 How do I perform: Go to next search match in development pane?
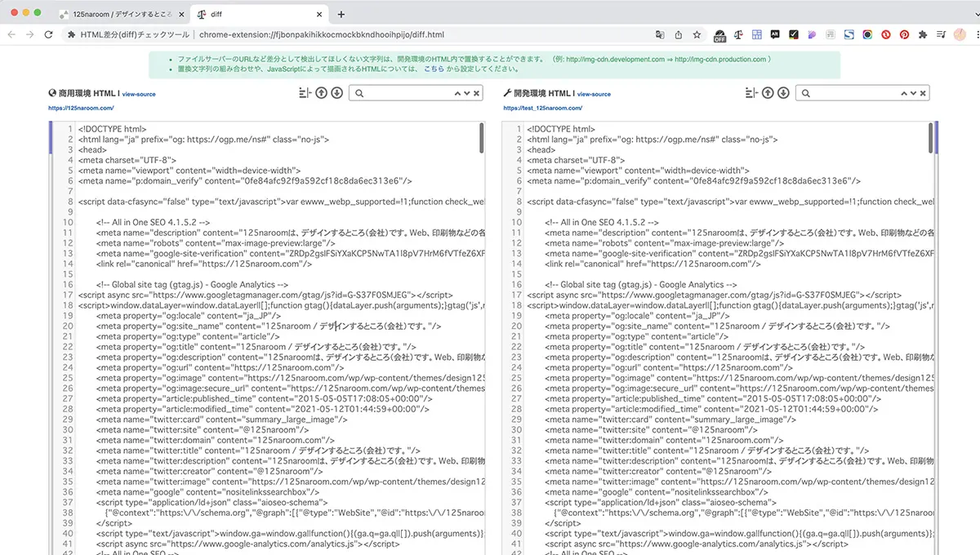[913, 93]
